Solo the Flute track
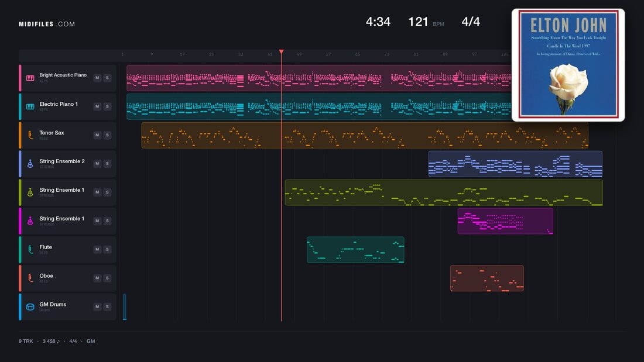Screen dimensions: 644x362 107,249
